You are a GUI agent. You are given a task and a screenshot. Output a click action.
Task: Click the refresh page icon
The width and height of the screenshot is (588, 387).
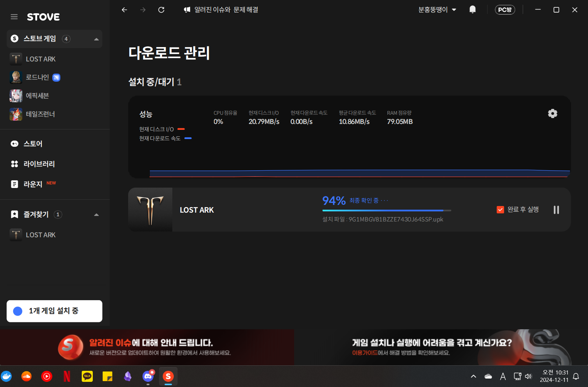161,10
